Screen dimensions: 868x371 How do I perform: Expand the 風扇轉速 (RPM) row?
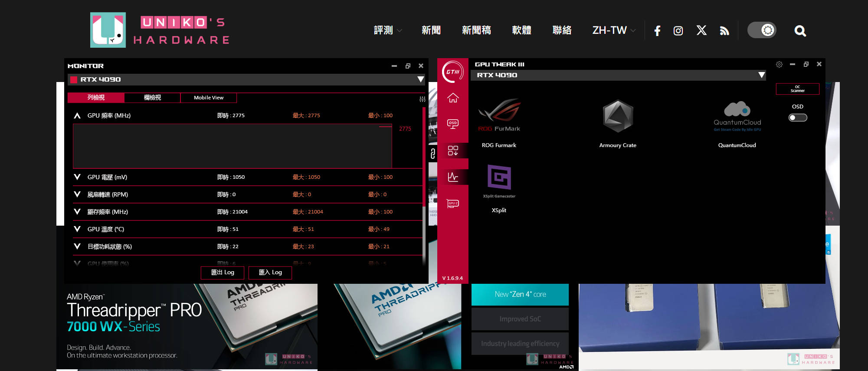coord(77,194)
